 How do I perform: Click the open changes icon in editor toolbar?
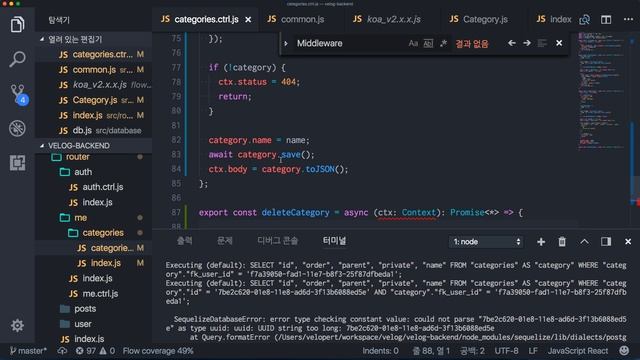tap(584, 20)
